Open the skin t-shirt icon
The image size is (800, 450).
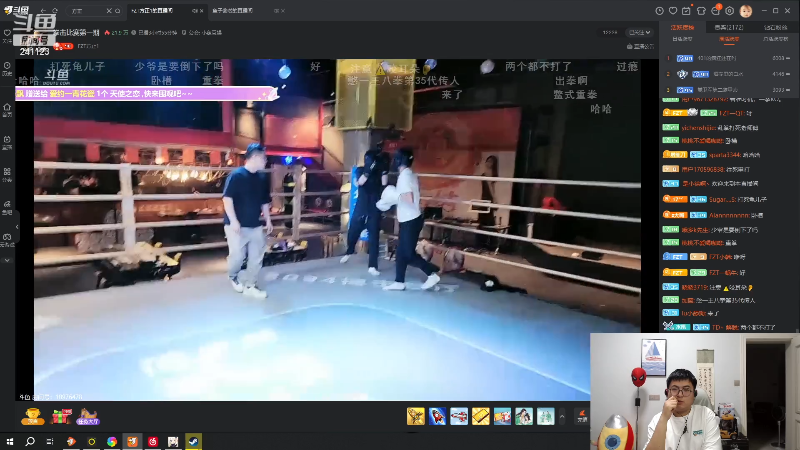coord(701,11)
